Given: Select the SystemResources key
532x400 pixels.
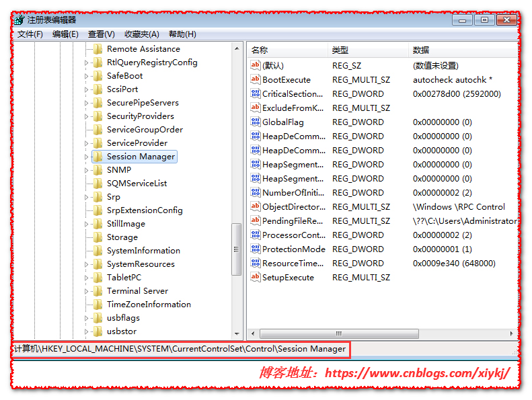Looking at the screenshot, I should click(x=141, y=264).
